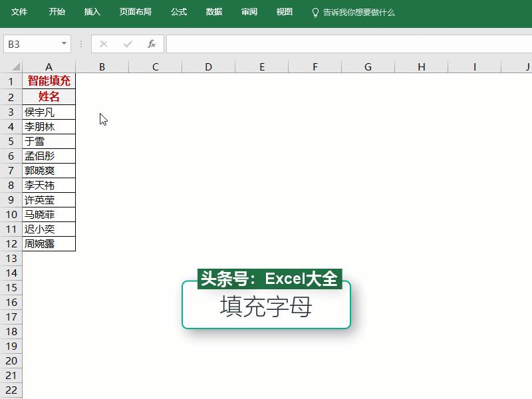Click the Select All triangle above row numbers
The width and height of the screenshot is (532, 399).
[x=15, y=66]
